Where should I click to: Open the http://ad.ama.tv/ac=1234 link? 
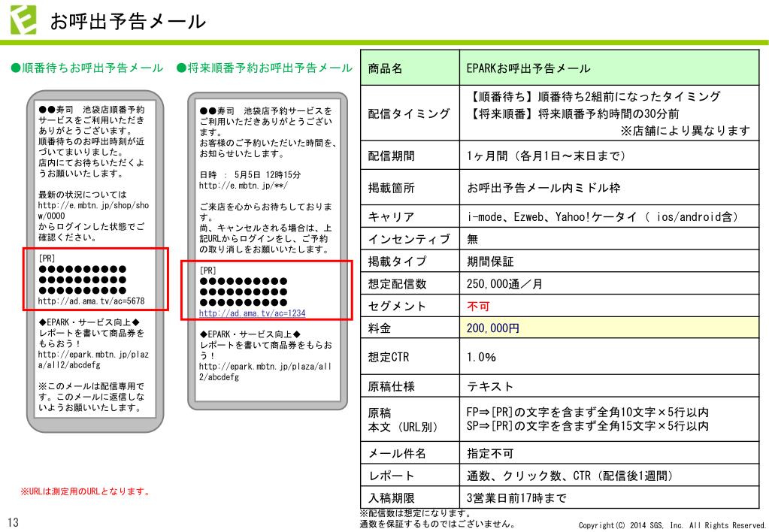coord(252,313)
